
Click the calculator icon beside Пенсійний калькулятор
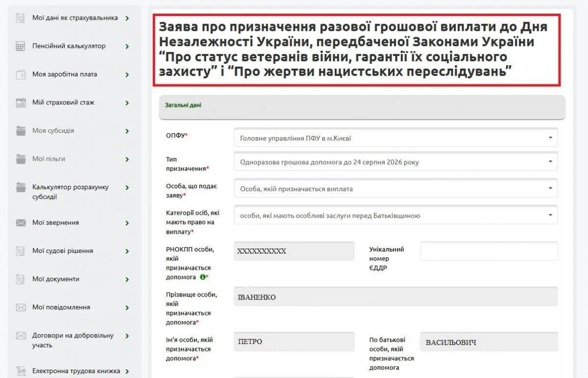(20, 47)
